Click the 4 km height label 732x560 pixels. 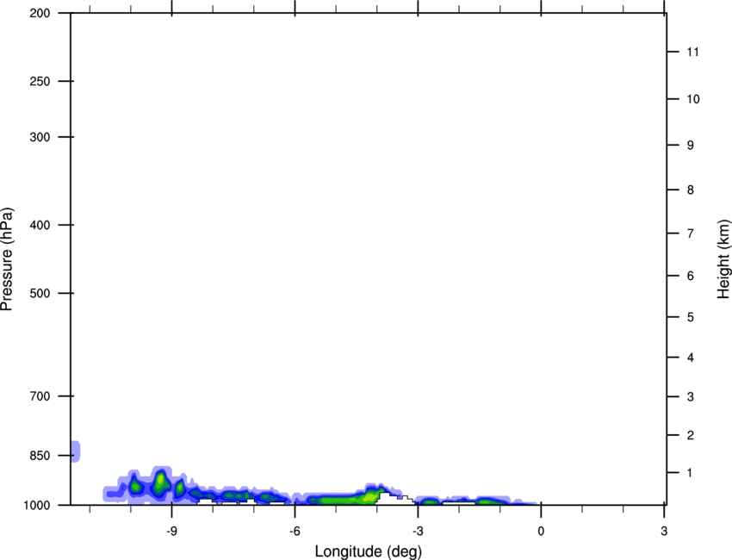[x=691, y=358]
